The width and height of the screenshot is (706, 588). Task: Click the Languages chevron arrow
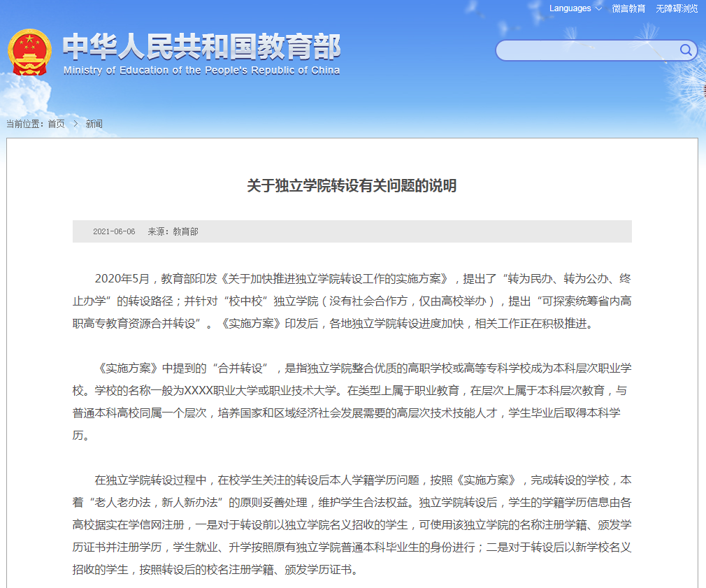(x=598, y=8)
